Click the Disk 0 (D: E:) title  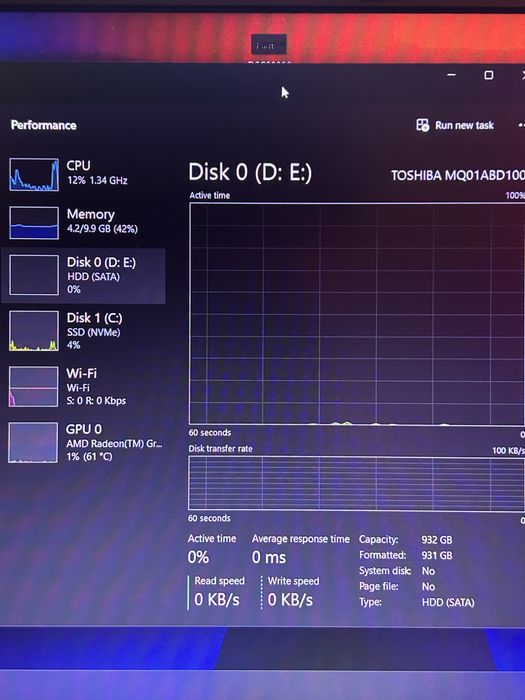(x=250, y=172)
